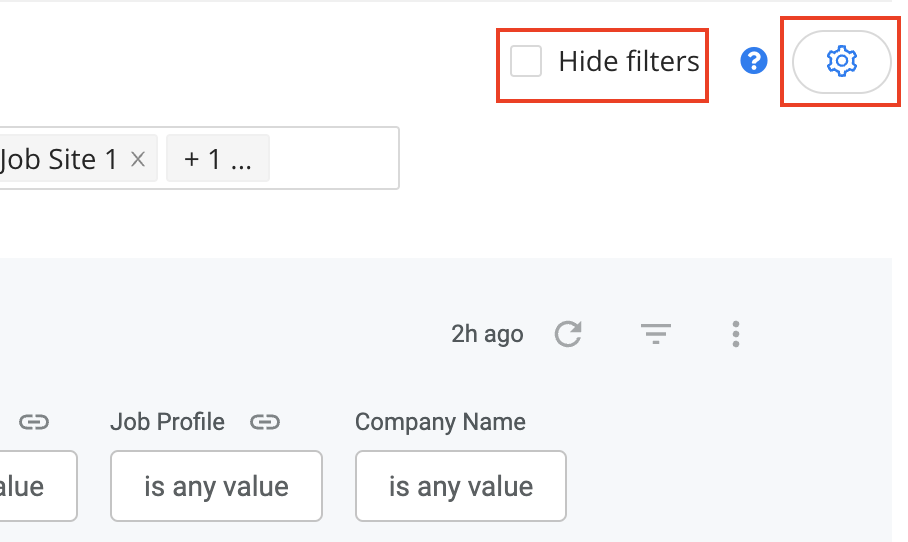Screen dimensions: 908x542
Task: Refresh the tile with the reload icon
Action: pos(568,334)
